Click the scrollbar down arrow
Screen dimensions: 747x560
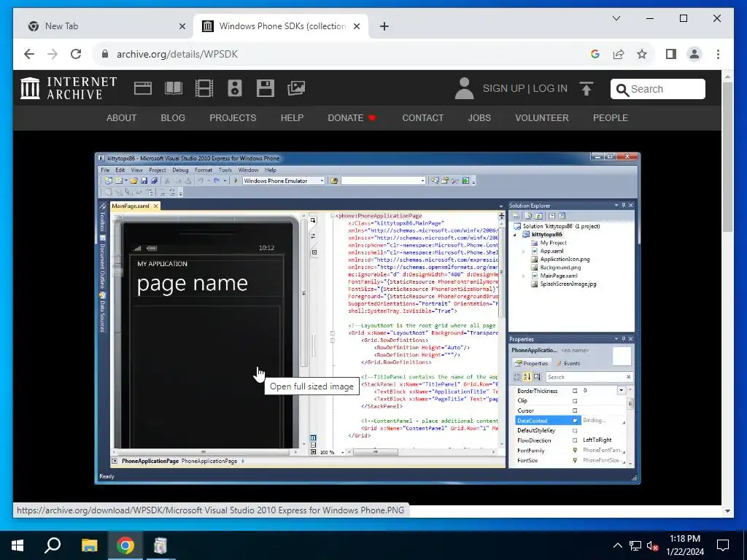(x=727, y=511)
